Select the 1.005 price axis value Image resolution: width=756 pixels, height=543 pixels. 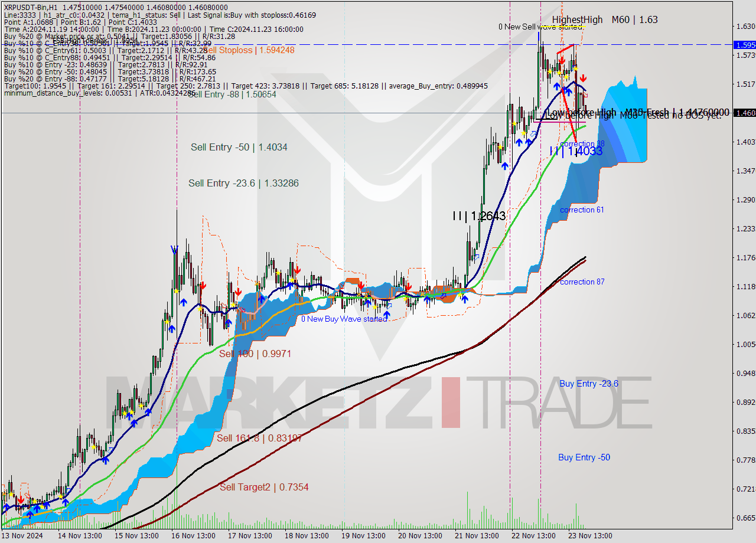click(745, 345)
